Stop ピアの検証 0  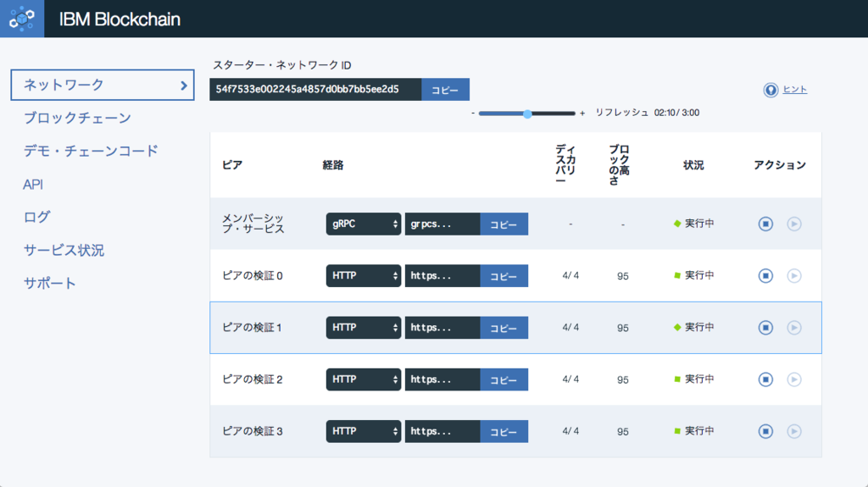click(765, 275)
